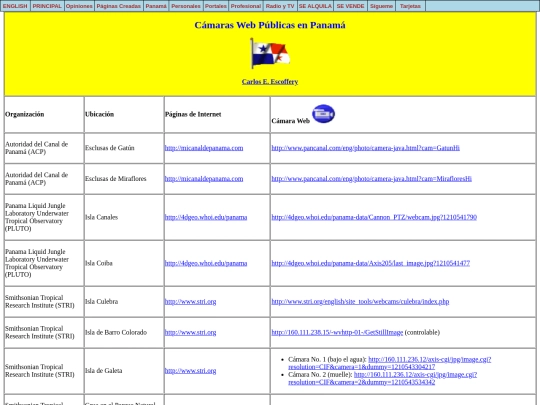Open 4dgeo.whoi.edu/panama link in Isla Canales row
This screenshot has height=405, width=540.
click(x=206, y=217)
